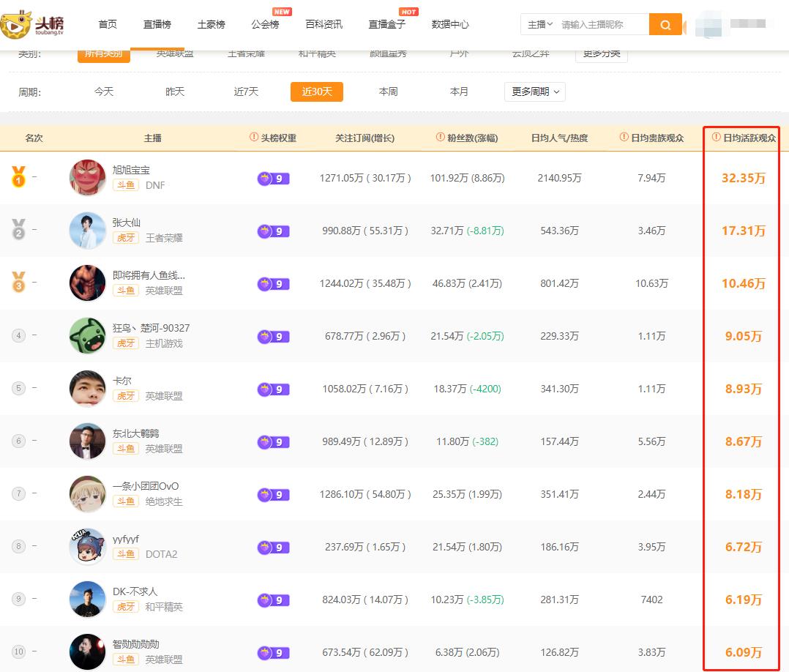Open the 更多分类 options
The image size is (789, 672).
point(600,53)
